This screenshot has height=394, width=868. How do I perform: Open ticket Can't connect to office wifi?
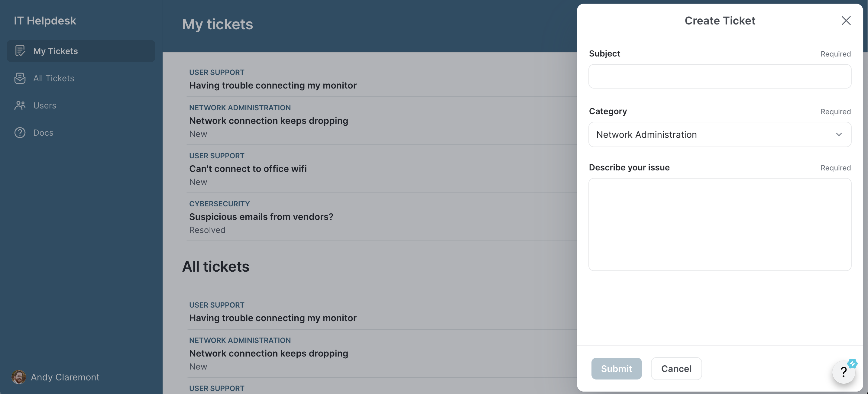pos(248,169)
